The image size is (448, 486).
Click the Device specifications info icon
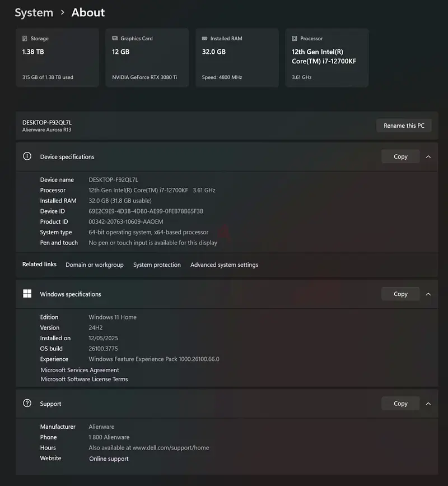click(27, 156)
